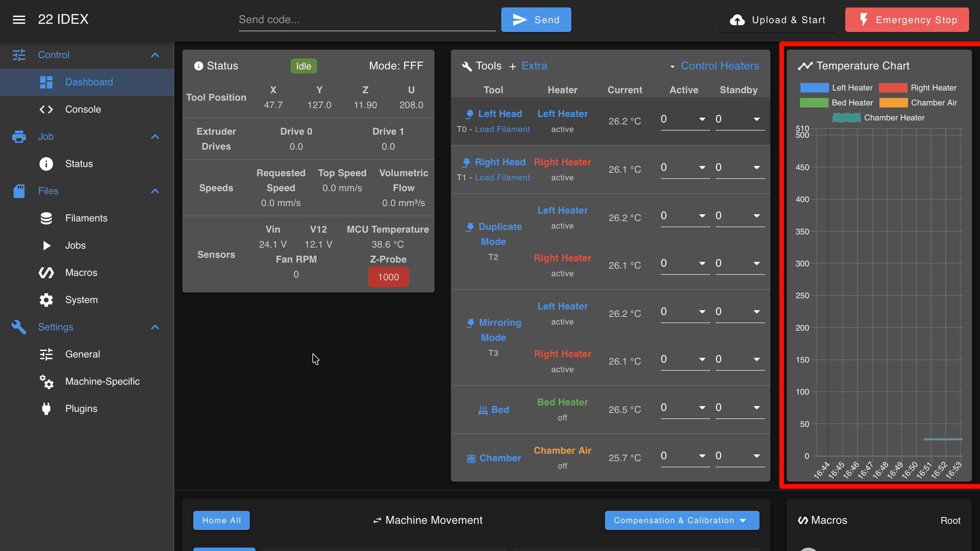The image size is (980, 551).
Task: Click the Left Head tool icon
Action: tap(470, 114)
